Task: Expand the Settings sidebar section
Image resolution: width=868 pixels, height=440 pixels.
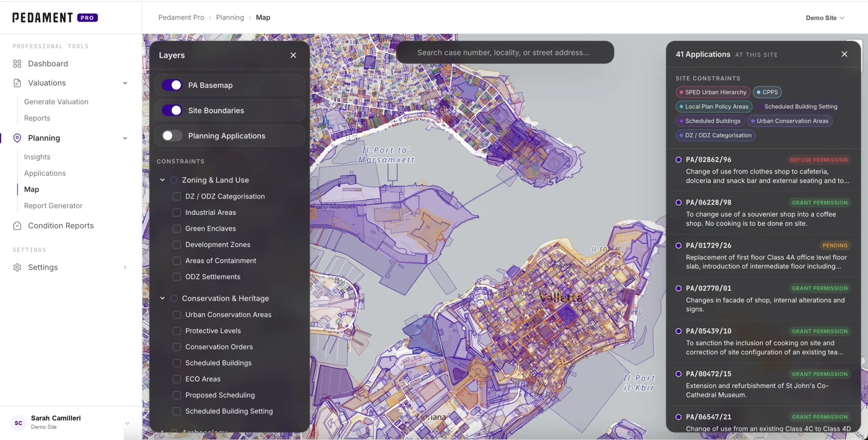Action: click(x=125, y=267)
